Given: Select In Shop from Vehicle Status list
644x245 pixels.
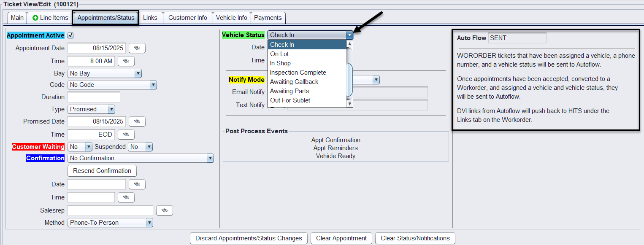Looking at the screenshot, I should (280, 63).
